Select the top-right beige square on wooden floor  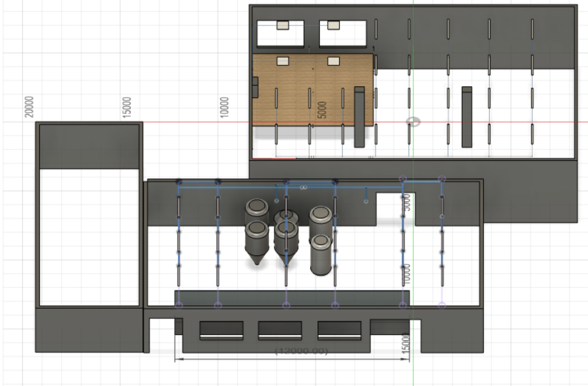point(333,61)
